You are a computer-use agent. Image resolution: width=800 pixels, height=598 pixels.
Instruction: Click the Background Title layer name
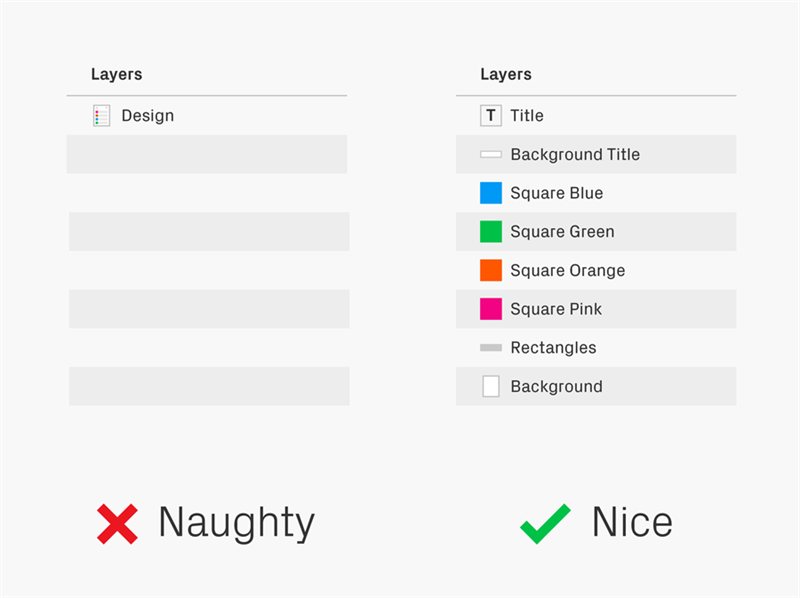pos(575,154)
